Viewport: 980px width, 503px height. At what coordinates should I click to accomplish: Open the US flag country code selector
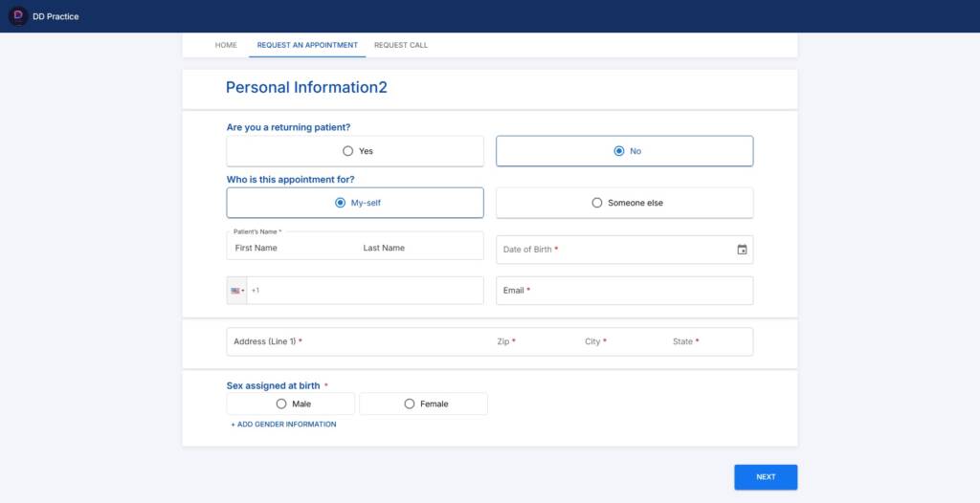coord(236,291)
